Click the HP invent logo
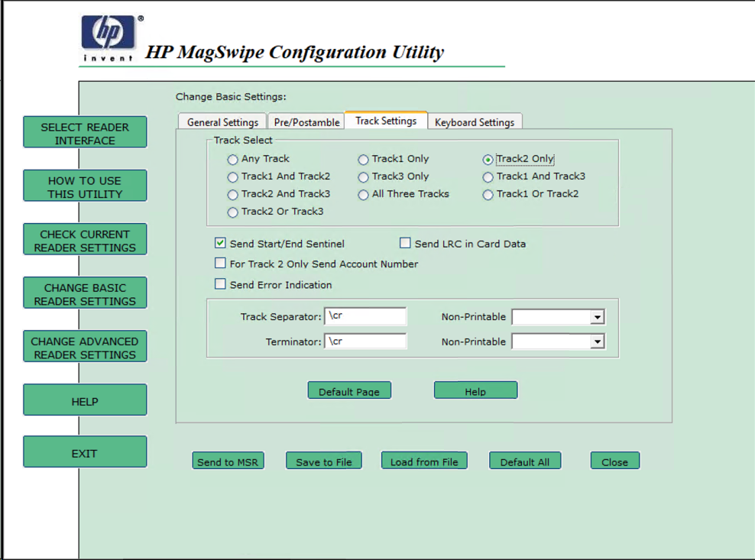 click(x=109, y=38)
